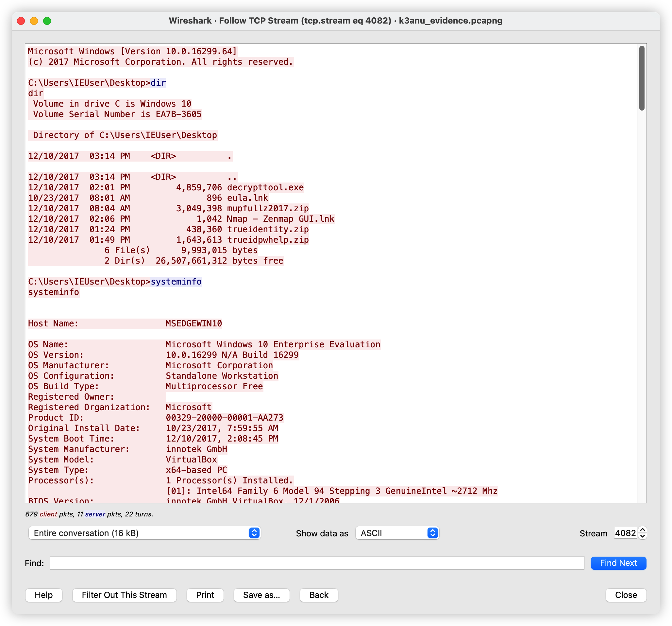Click OS Version '10.0.16299 N/A Build 16299'
Viewport: 672px width, 626px height.
coord(232,355)
